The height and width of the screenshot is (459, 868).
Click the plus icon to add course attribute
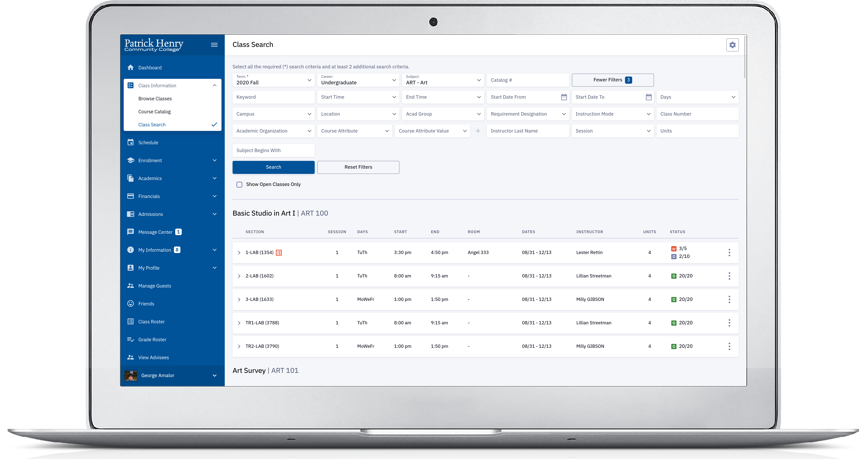[478, 131]
